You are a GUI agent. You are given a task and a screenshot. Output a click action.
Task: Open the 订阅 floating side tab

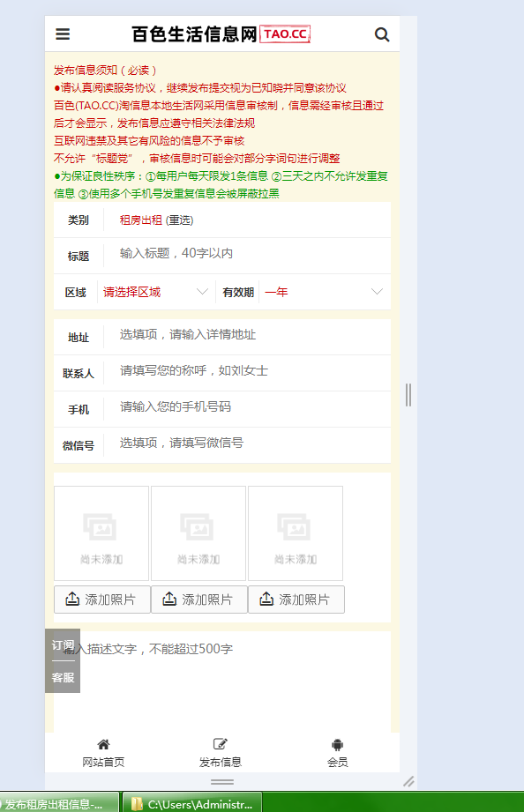coord(63,645)
